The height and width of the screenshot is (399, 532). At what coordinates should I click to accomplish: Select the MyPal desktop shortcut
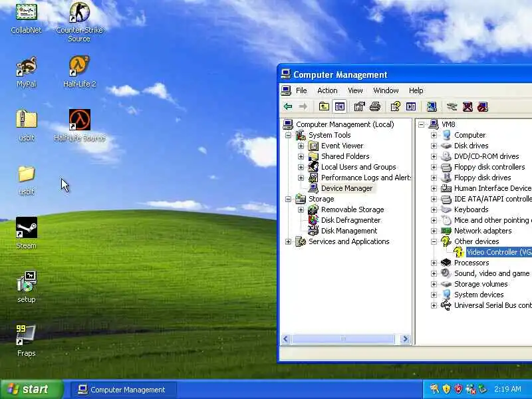(x=26, y=72)
